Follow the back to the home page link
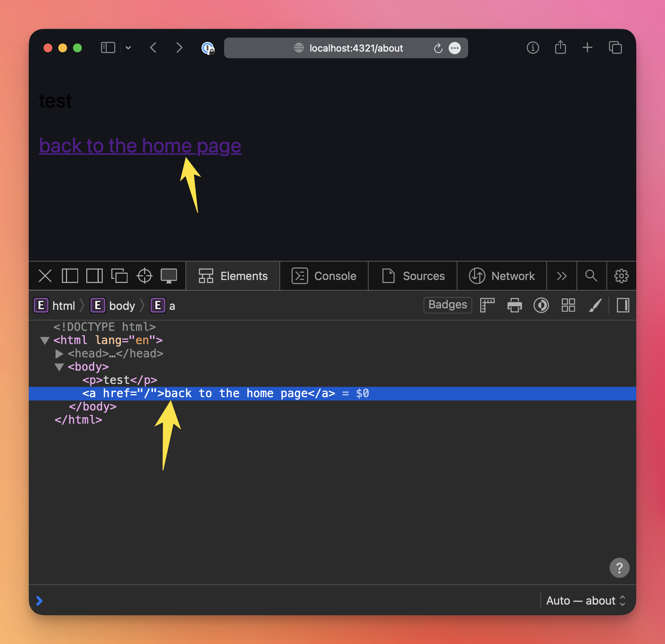The width and height of the screenshot is (665, 644). [140, 146]
